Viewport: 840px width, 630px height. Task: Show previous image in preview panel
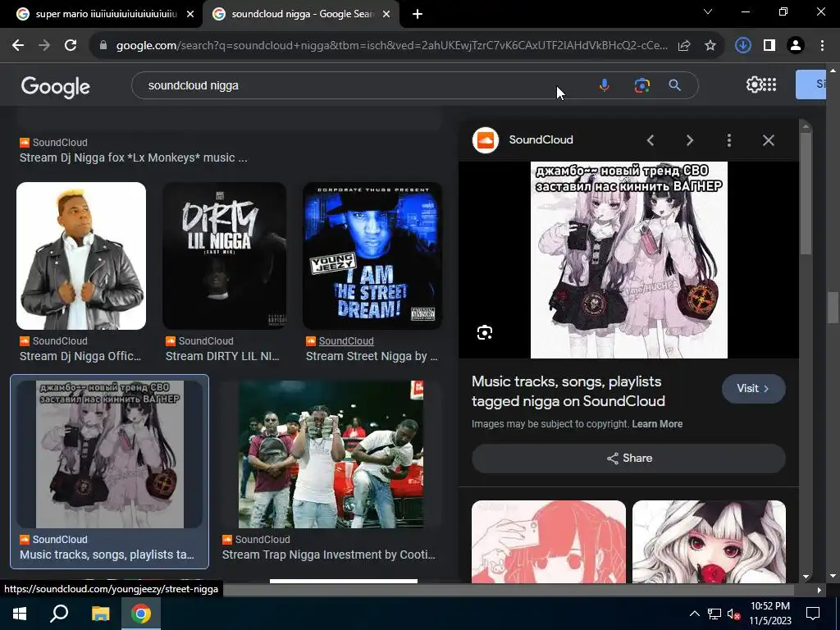coord(651,140)
